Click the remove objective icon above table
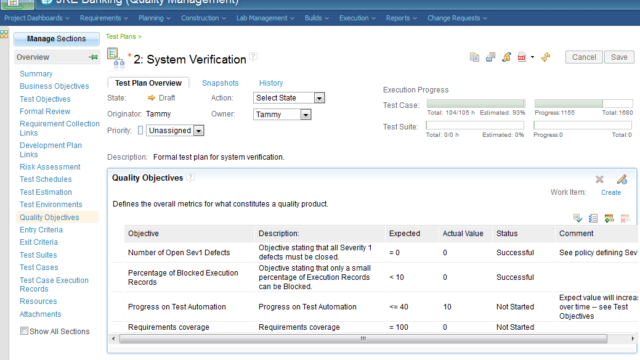Image resolution: width=640 pixels, height=360 pixels. tap(625, 218)
